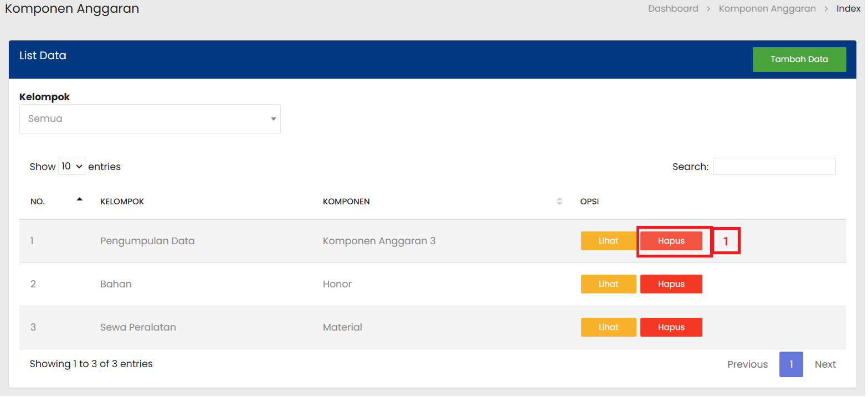Go to the Next page
Screen dimensions: 868x397
point(825,364)
